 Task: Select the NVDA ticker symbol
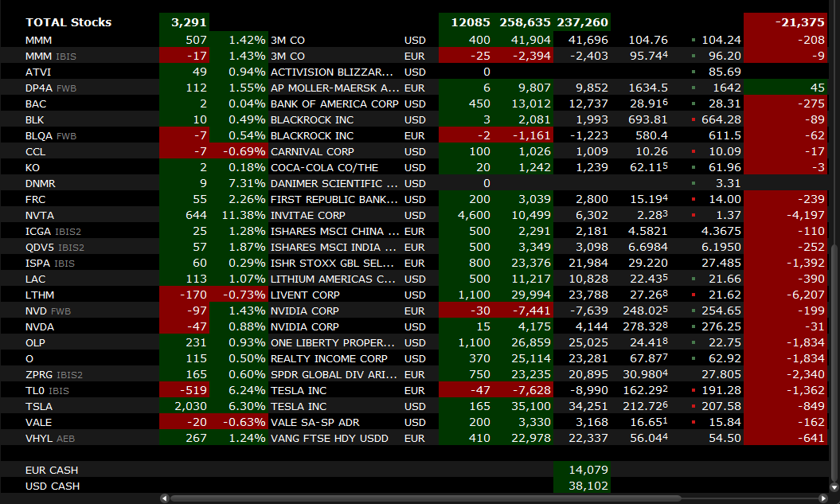[40, 326]
